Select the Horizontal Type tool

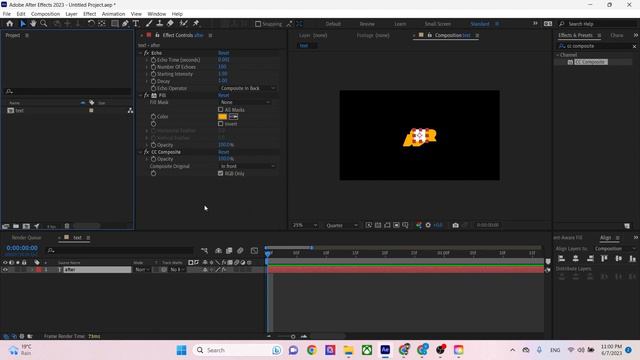[136, 24]
